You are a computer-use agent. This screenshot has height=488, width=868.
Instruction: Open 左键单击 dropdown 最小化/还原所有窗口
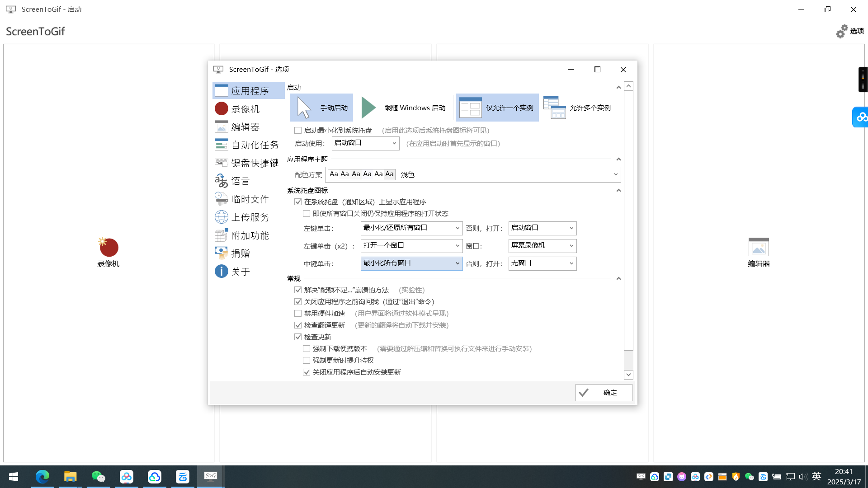click(x=411, y=228)
